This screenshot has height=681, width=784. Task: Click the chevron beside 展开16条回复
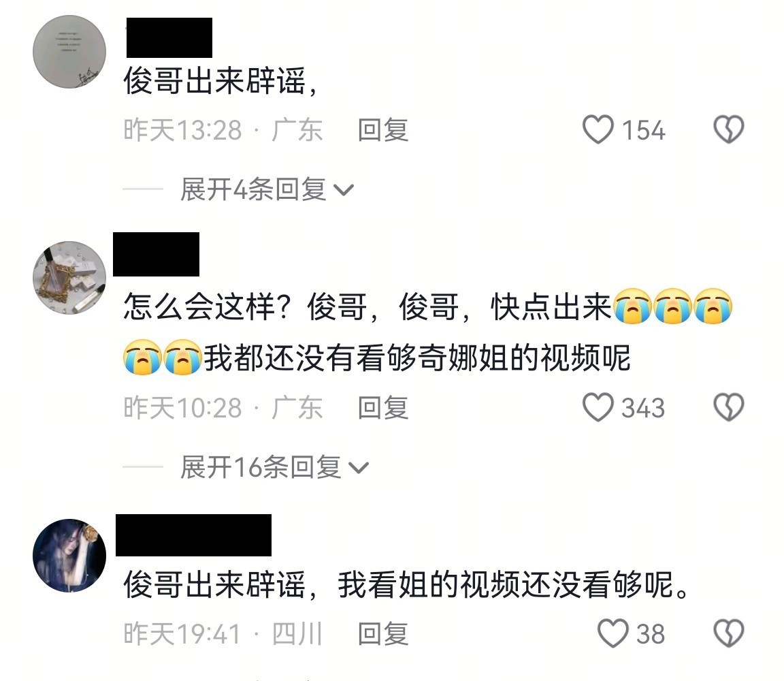(359, 469)
